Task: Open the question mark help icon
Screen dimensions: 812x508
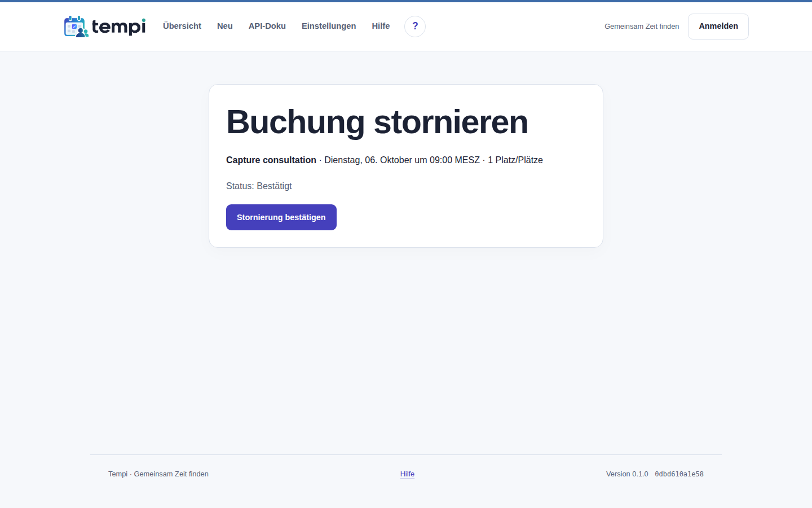Action: point(415,27)
